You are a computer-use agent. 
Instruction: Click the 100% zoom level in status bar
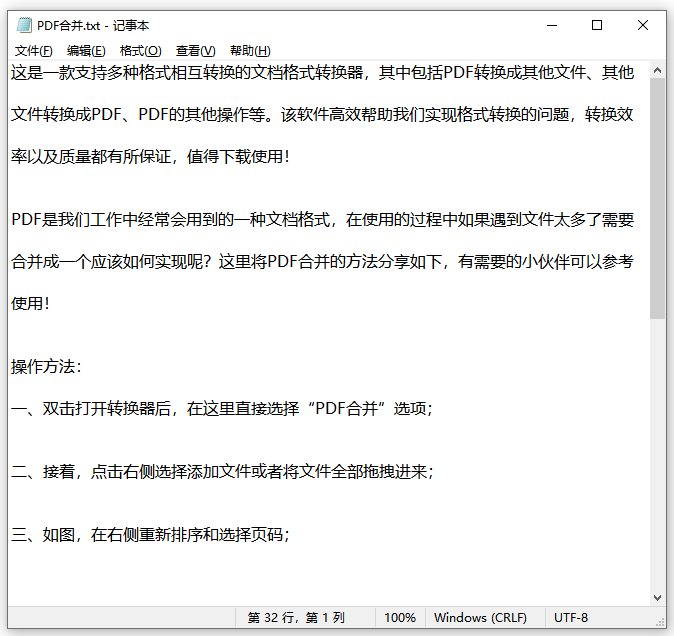pyautogui.click(x=400, y=618)
